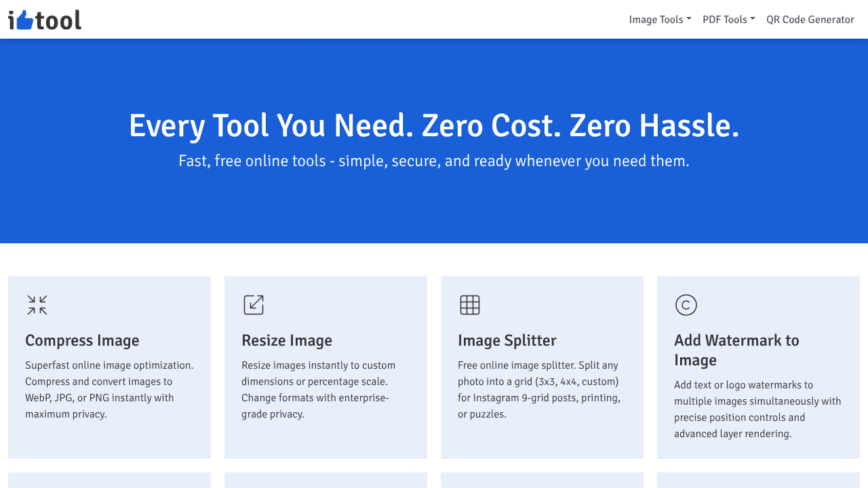The image size is (868, 488).
Task: Open the Image Splitter heading link
Action: 507,340
